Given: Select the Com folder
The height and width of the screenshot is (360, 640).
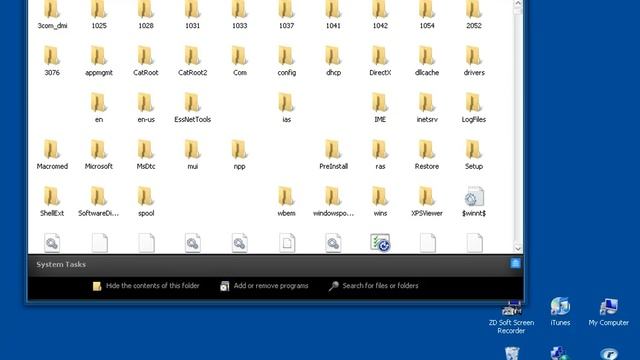Looking at the screenshot, I should pos(240,61).
